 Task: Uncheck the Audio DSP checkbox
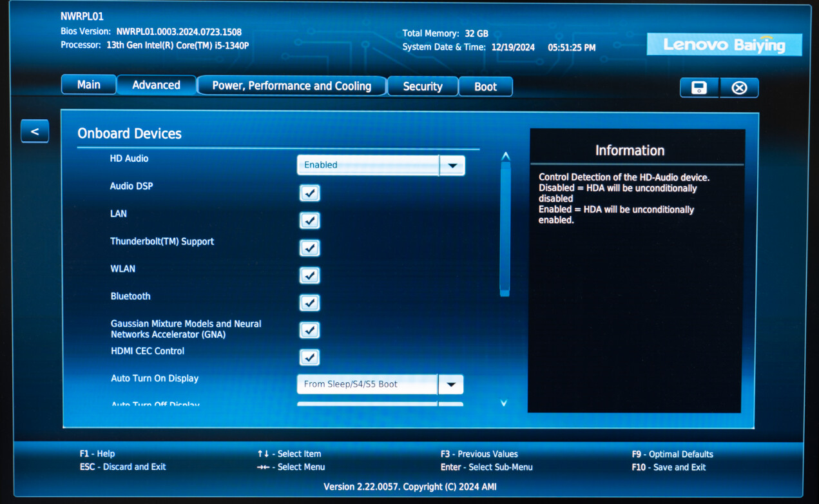pyautogui.click(x=310, y=193)
